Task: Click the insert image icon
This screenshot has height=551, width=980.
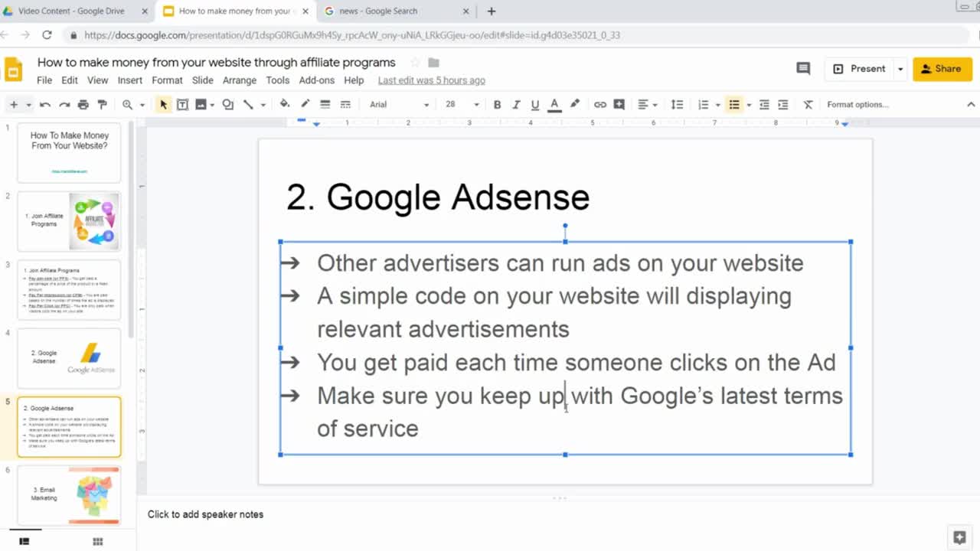Action: point(201,105)
